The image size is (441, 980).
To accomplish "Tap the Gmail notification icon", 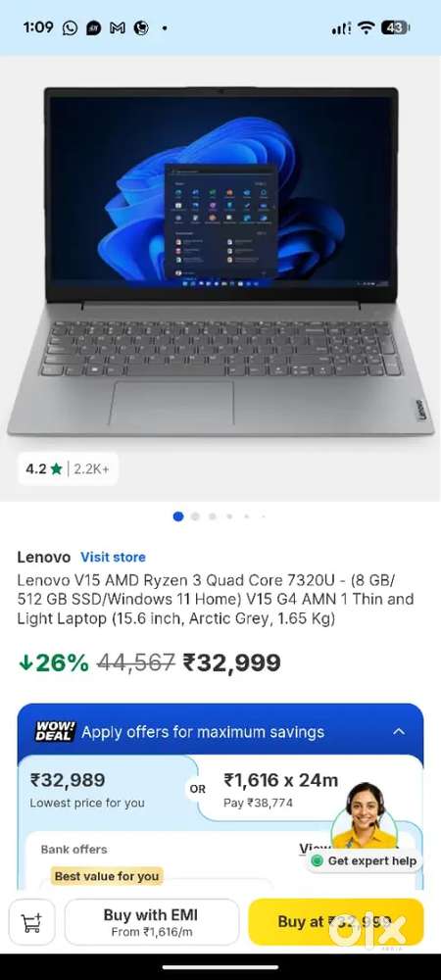I will pyautogui.click(x=118, y=28).
